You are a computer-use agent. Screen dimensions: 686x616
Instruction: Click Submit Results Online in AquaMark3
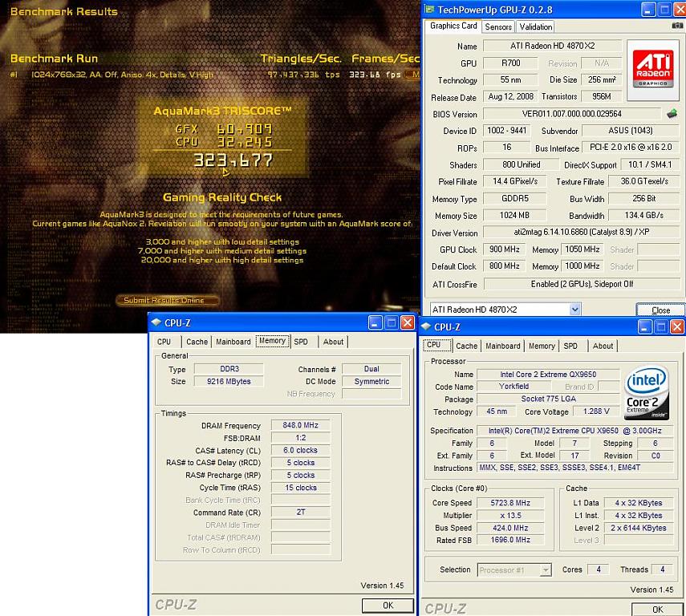click(168, 300)
